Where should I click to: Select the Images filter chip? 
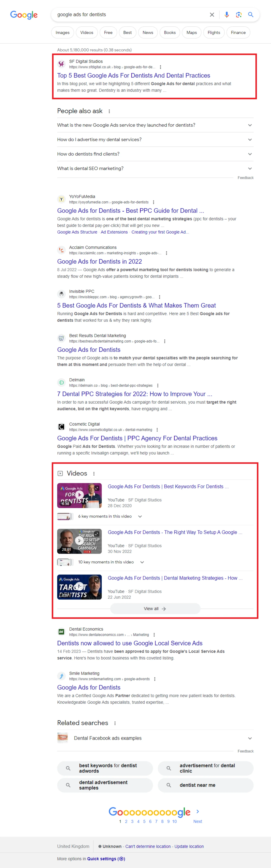(62, 33)
